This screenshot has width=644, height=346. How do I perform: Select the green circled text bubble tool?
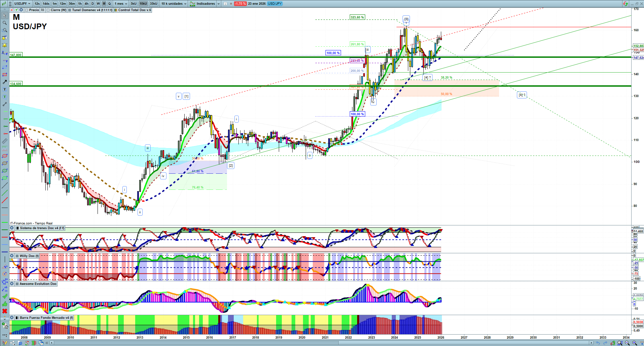[5, 97]
